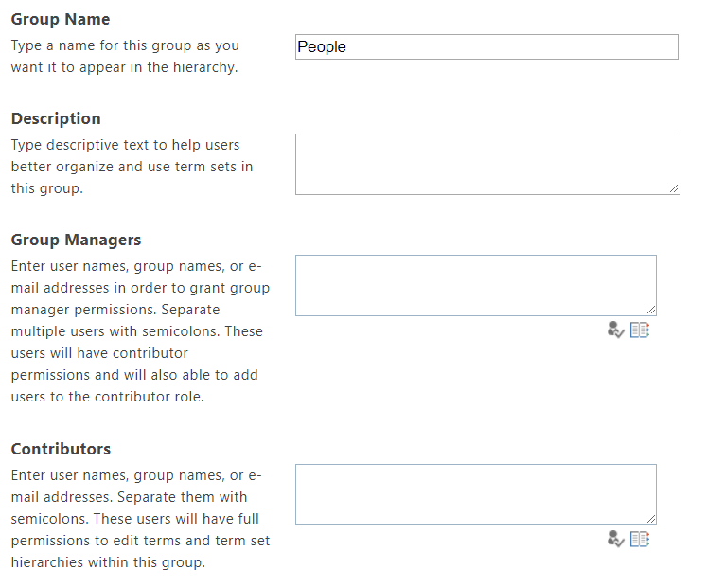Viewport: 706px width, 588px height.
Task: Click the text "hierarchies within this group."
Action: [x=108, y=562]
